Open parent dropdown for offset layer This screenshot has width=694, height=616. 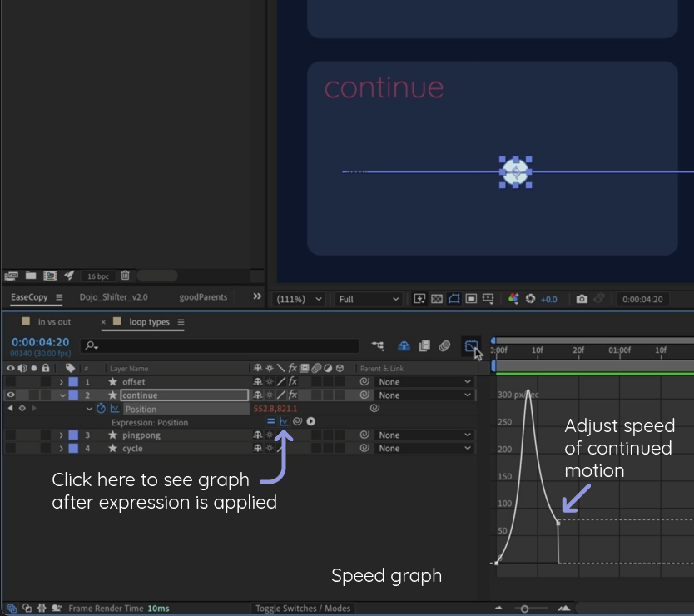[x=424, y=382]
